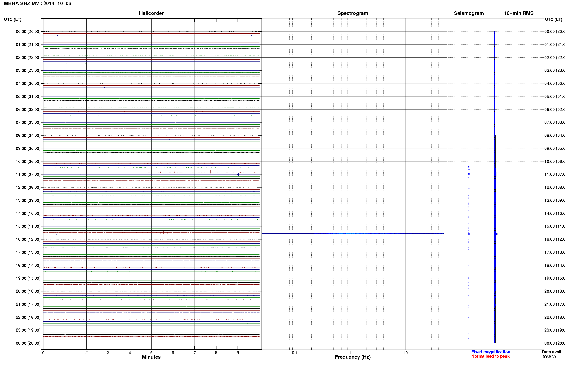Click the 'Minutes' axis title under helicorder
The image size is (588, 368).
pyautogui.click(x=151, y=357)
